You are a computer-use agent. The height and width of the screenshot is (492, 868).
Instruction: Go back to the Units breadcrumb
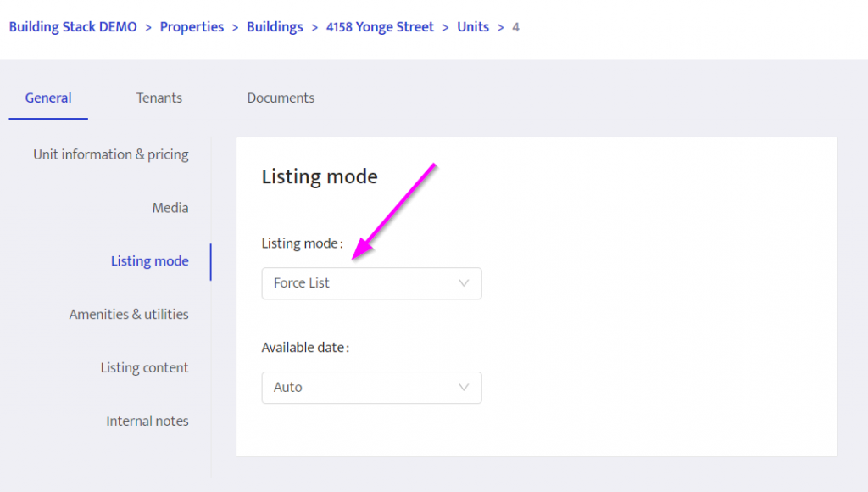tap(473, 27)
